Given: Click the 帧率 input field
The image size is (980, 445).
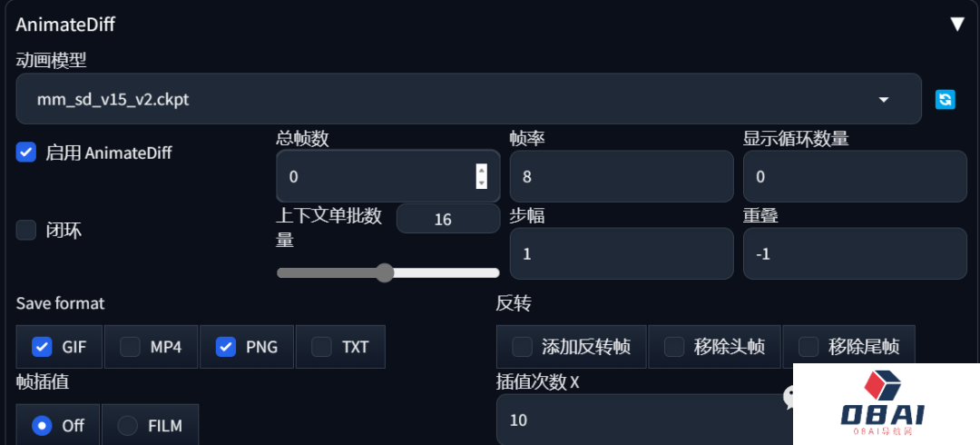Looking at the screenshot, I should (x=622, y=176).
